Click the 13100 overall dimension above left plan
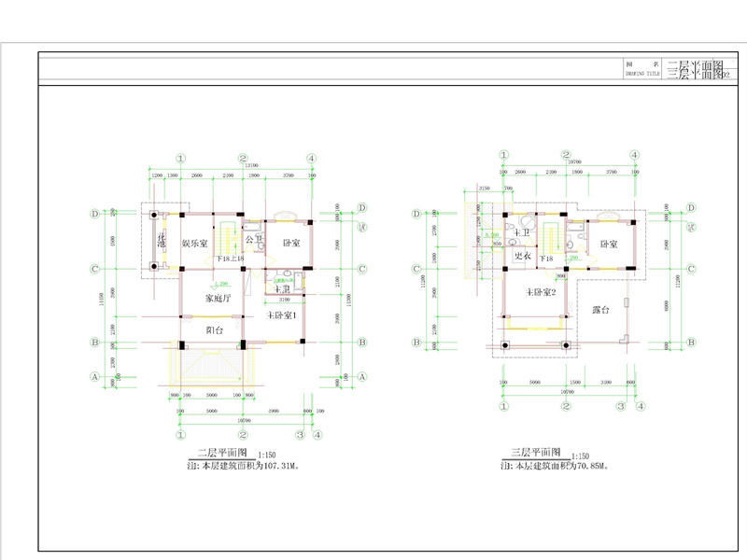Viewport: 747px width, 560px height. (x=251, y=165)
